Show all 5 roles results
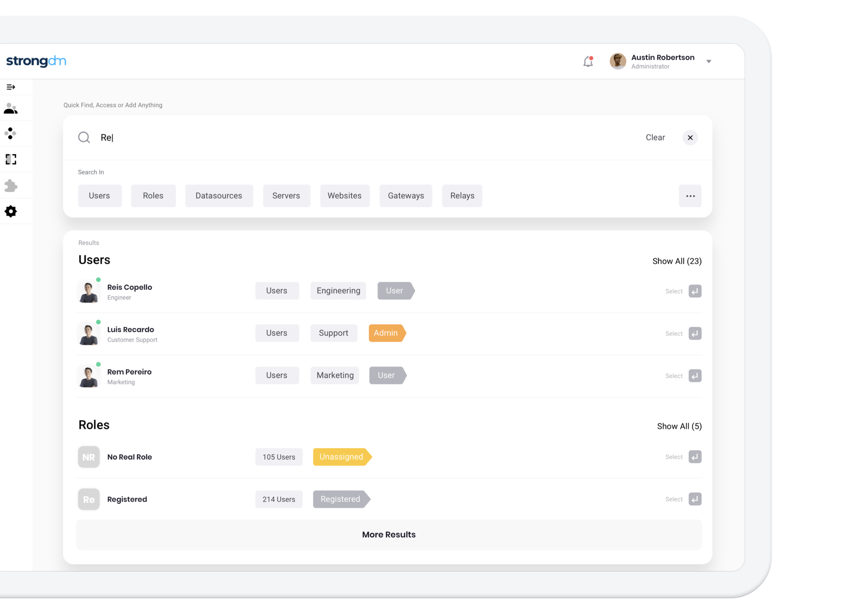 [x=679, y=427]
